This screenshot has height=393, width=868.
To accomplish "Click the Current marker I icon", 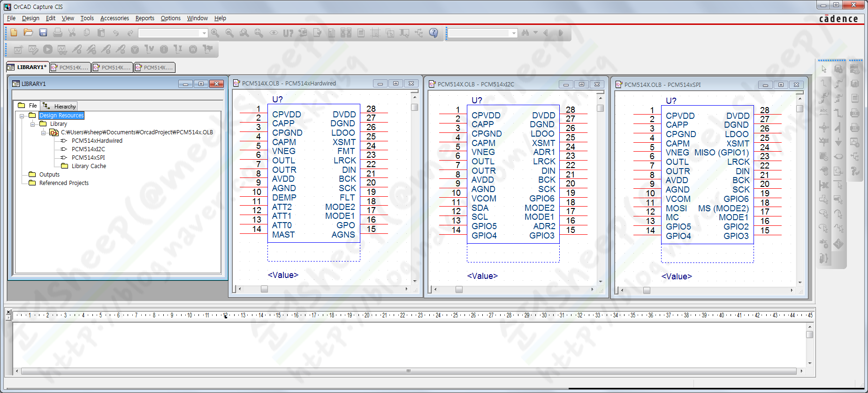I will point(164,49).
